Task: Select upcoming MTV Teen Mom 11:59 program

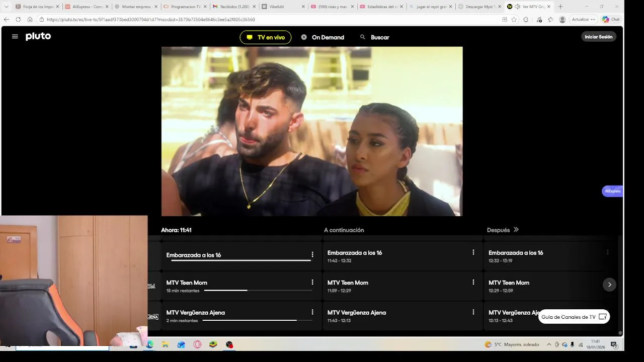Action: click(x=403, y=286)
